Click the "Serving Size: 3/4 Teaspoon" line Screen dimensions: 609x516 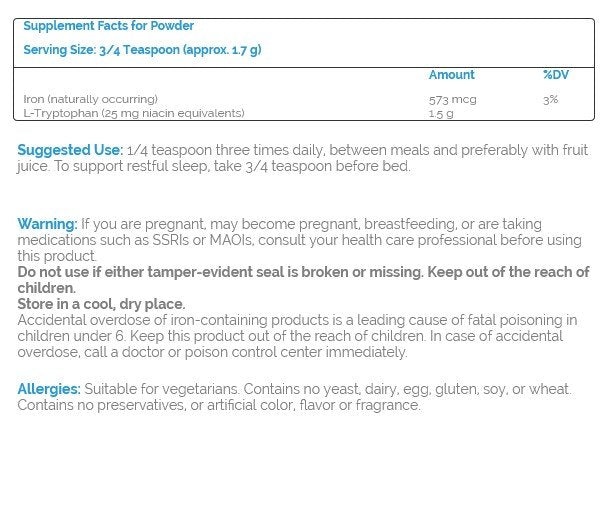coord(142,50)
